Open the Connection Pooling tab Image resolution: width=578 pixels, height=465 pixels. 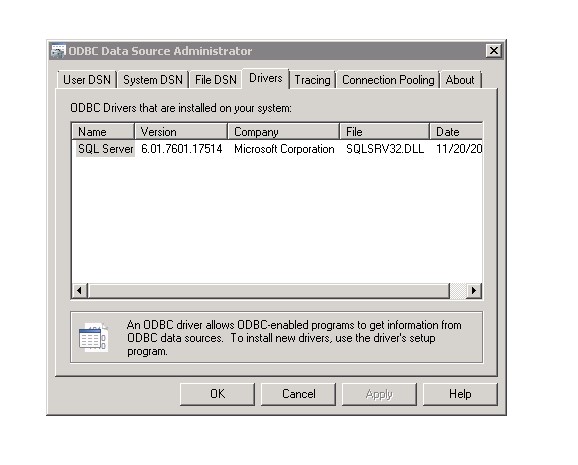[388, 80]
